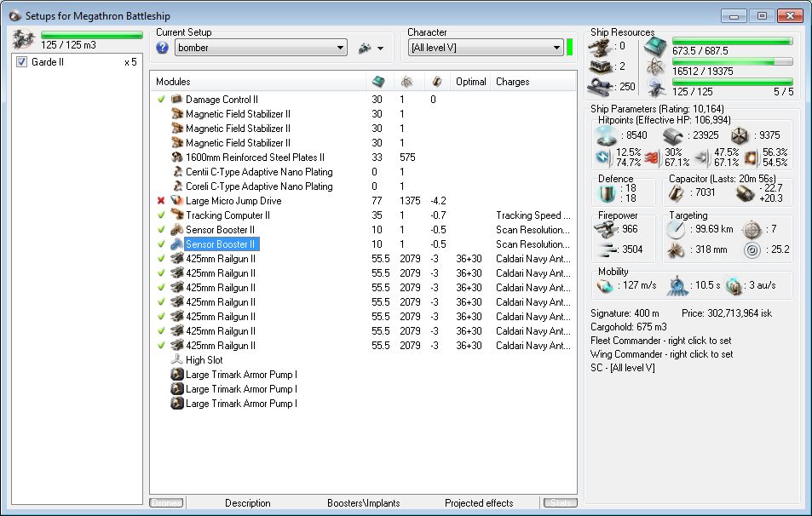Open the ship icon menu arrow beside bomber
Image resolution: width=812 pixels, height=516 pixels.
pyautogui.click(x=381, y=49)
